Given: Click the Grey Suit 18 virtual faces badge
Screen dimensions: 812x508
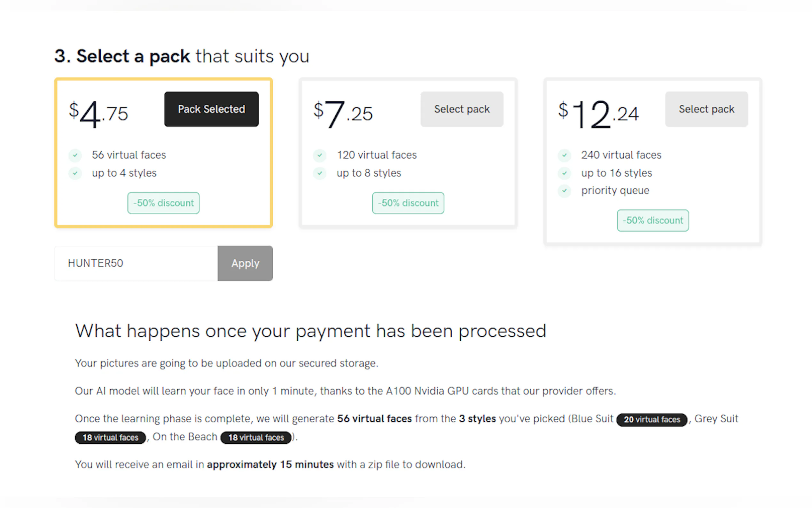Looking at the screenshot, I should 110,437.
